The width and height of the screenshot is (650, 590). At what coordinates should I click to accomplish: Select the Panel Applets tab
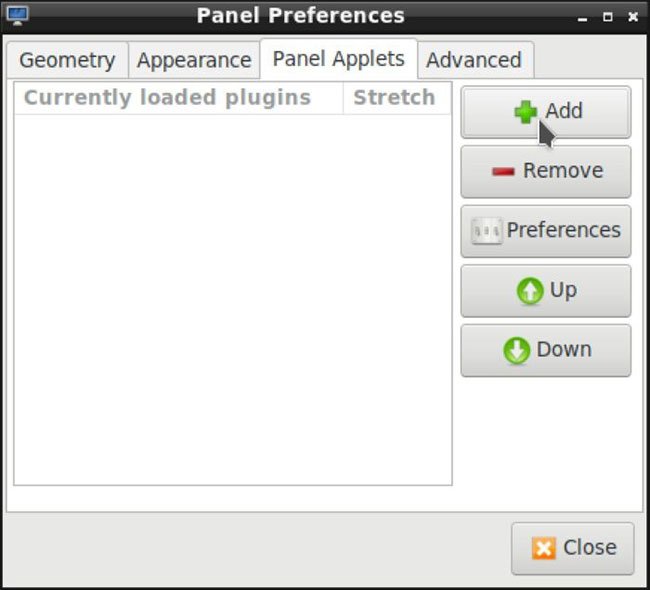pos(339,58)
